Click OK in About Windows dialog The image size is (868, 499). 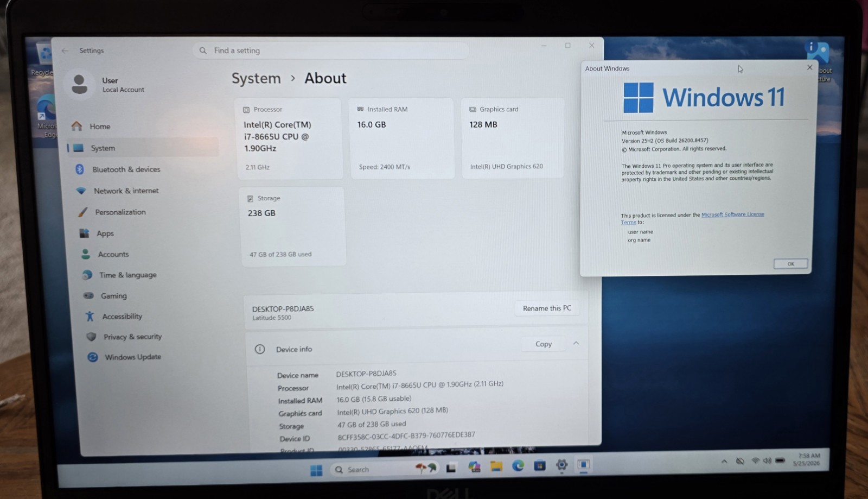click(790, 264)
